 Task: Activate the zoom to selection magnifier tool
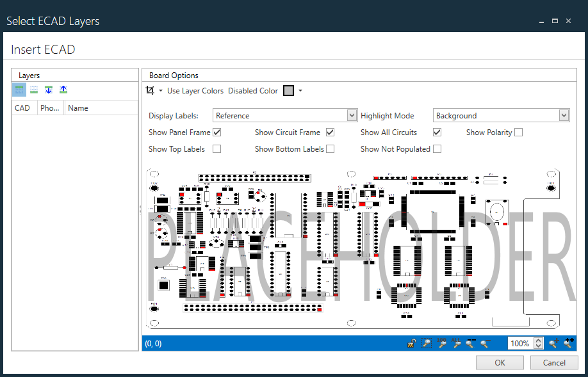click(426, 343)
